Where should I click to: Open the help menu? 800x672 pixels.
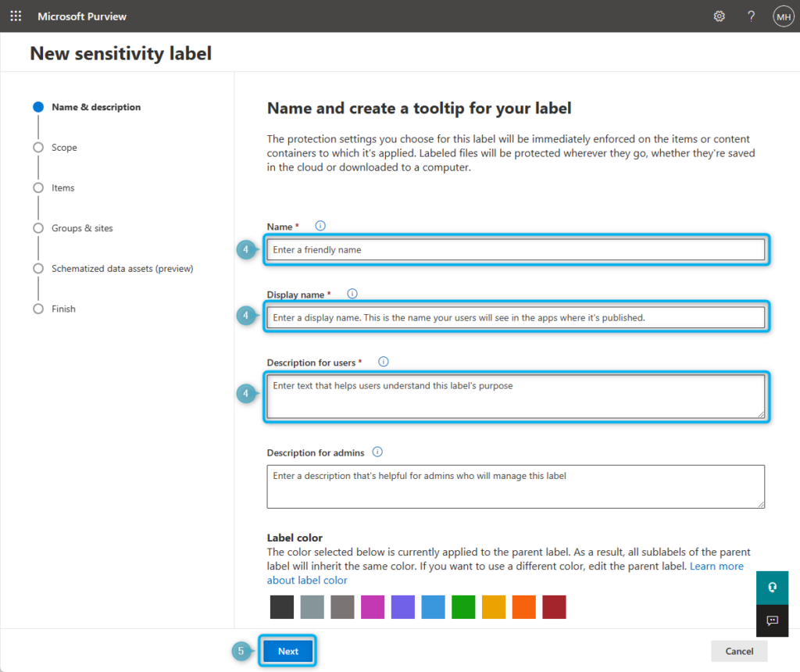pyautogui.click(x=751, y=16)
